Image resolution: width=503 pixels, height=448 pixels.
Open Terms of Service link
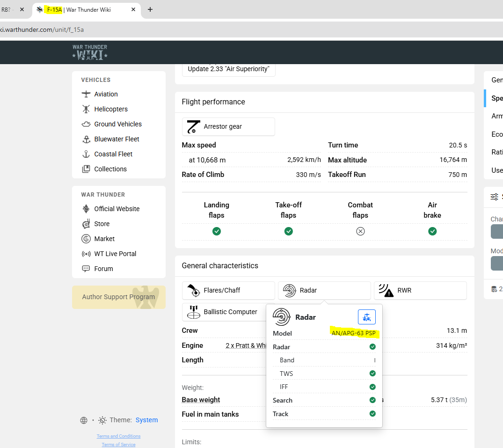[x=119, y=444]
